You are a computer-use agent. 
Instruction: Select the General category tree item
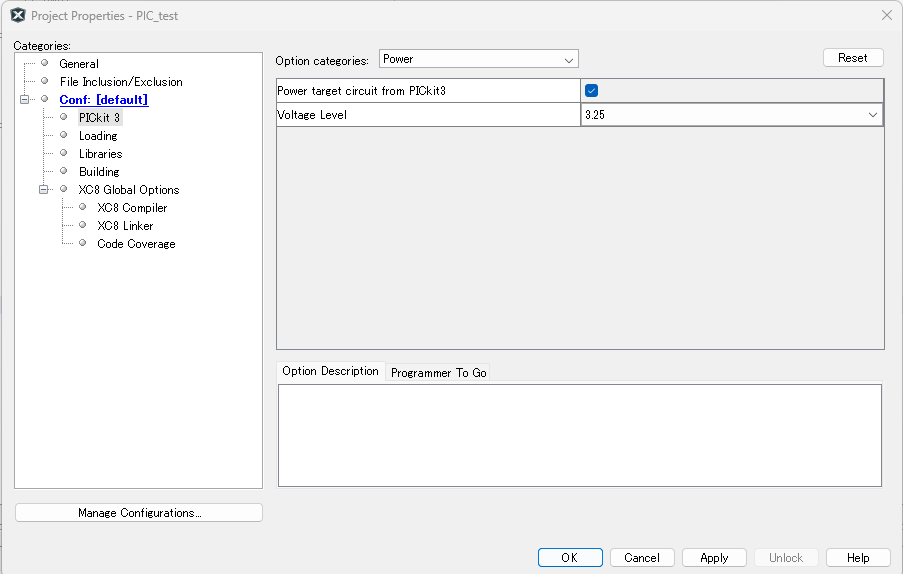click(79, 64)
